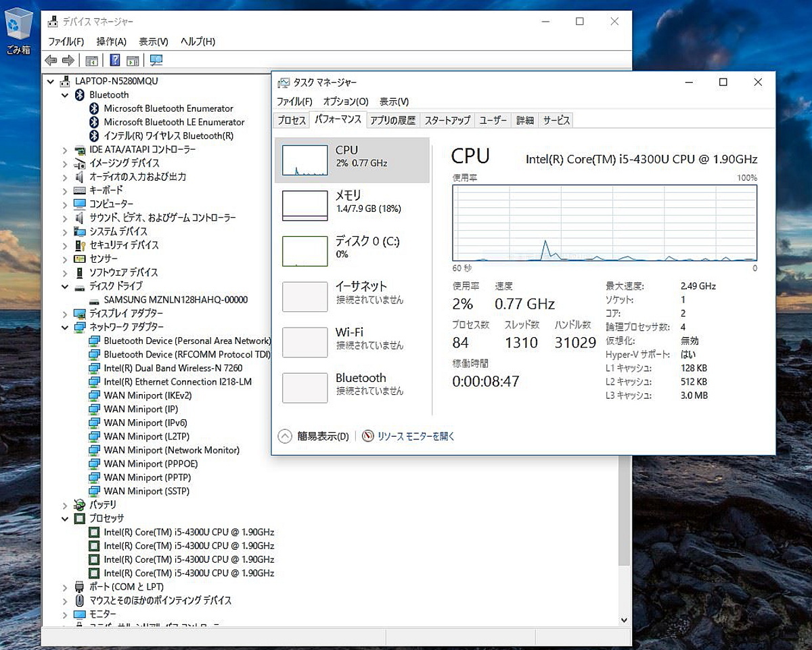812x650 pixels.
Task: Switch to the サービス tab
Action: coord(556,121)
